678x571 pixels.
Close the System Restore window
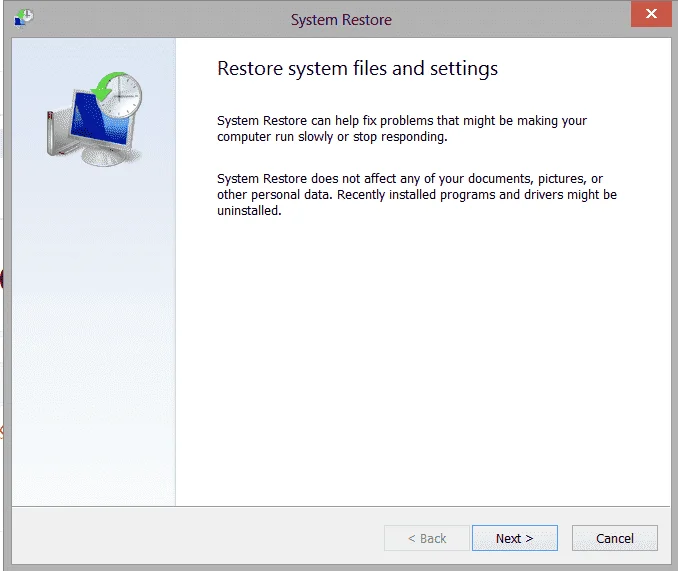651,14
